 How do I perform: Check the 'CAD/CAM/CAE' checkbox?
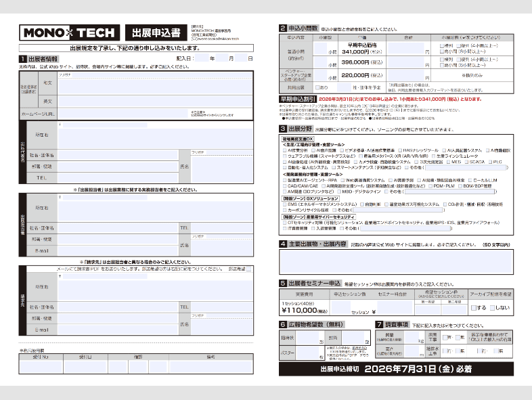285,185
